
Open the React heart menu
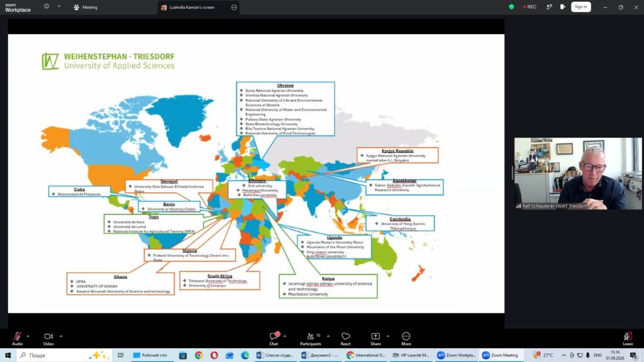tap(346, 336)
